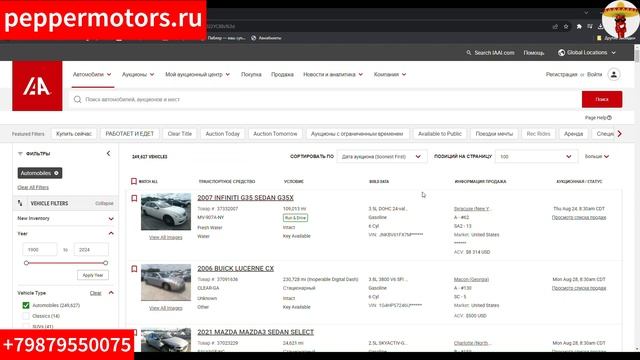The height and width of the screenshot is (360, 640).
Task: Open the 2006 BUICK LUCERNE CX listing
Action: pos(236,269)
